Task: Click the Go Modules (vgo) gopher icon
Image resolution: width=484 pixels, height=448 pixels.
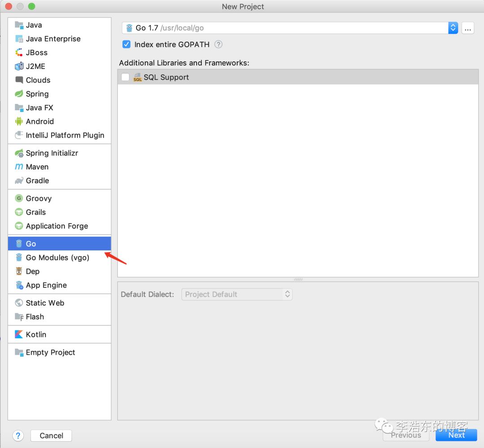Action: [19, 257]
